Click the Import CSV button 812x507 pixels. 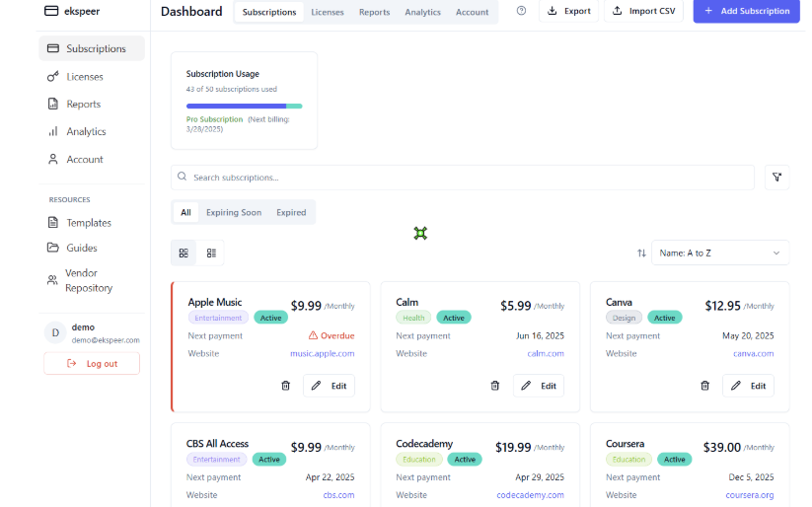tap(643, 11)
